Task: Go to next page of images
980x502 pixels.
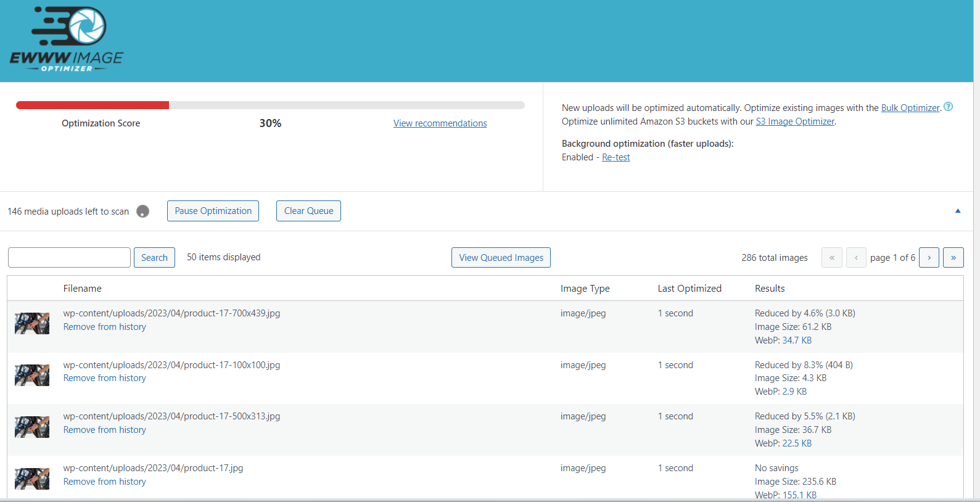Action: coord(929,258)
